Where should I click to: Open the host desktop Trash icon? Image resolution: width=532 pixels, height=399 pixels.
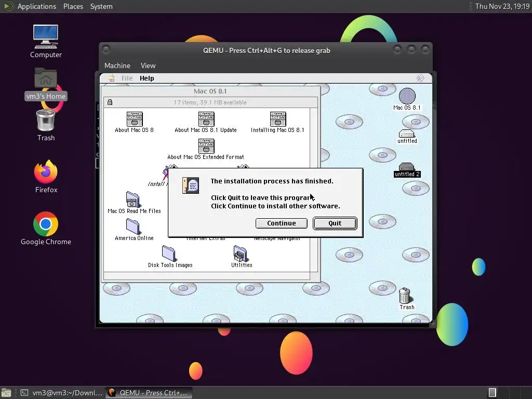click(46, 120)
